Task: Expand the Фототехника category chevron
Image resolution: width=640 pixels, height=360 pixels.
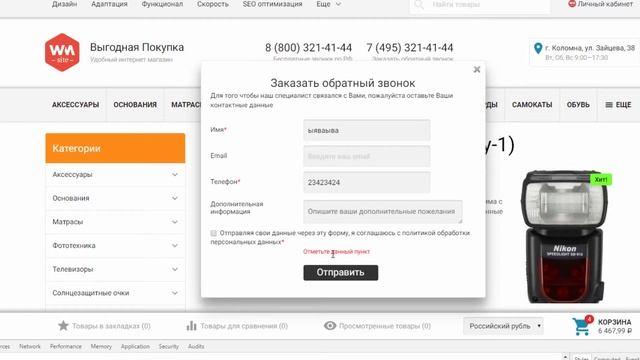Action: [x=175, y=246]
